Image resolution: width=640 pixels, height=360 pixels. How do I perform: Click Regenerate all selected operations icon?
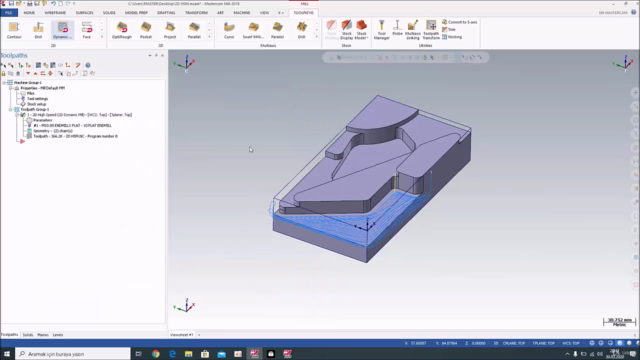click(20, 65)
